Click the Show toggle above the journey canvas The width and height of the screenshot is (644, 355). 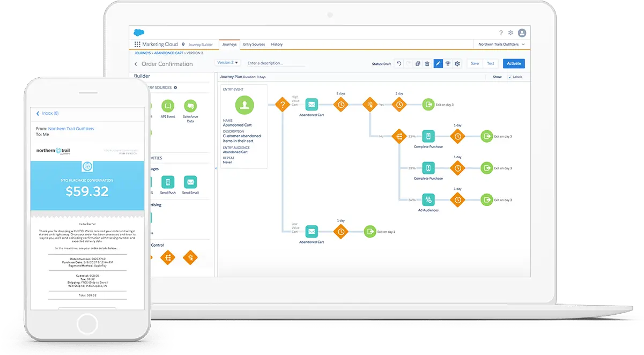point(497,77)
